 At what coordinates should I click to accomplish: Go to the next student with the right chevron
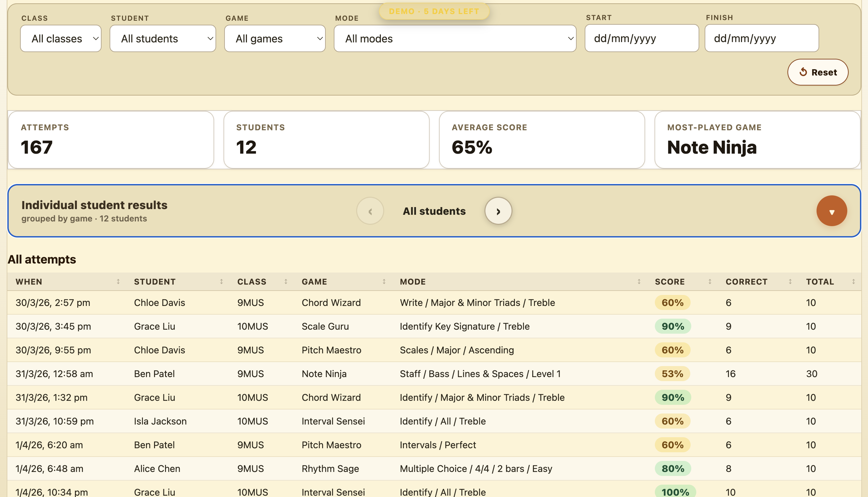(x=498, y=211)
